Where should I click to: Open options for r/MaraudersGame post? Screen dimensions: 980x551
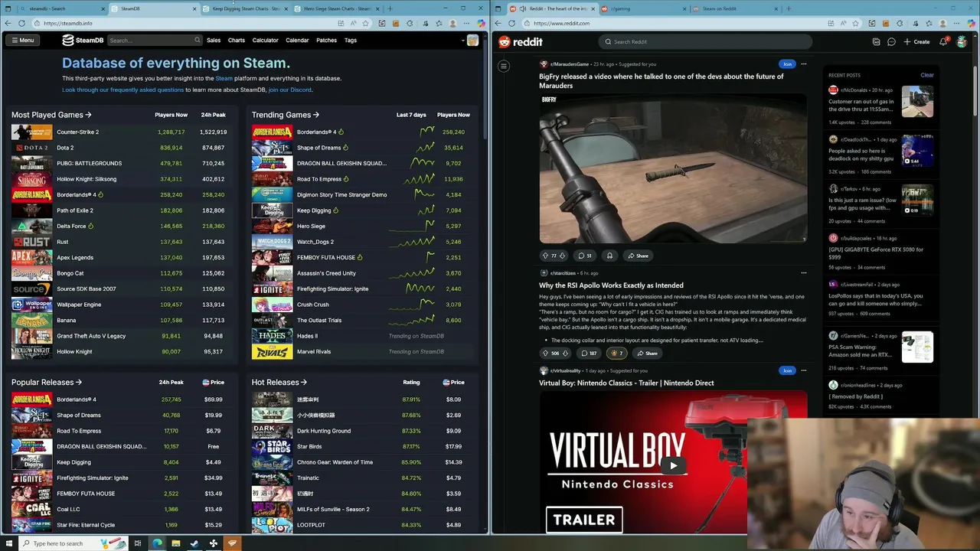point(803,64)
